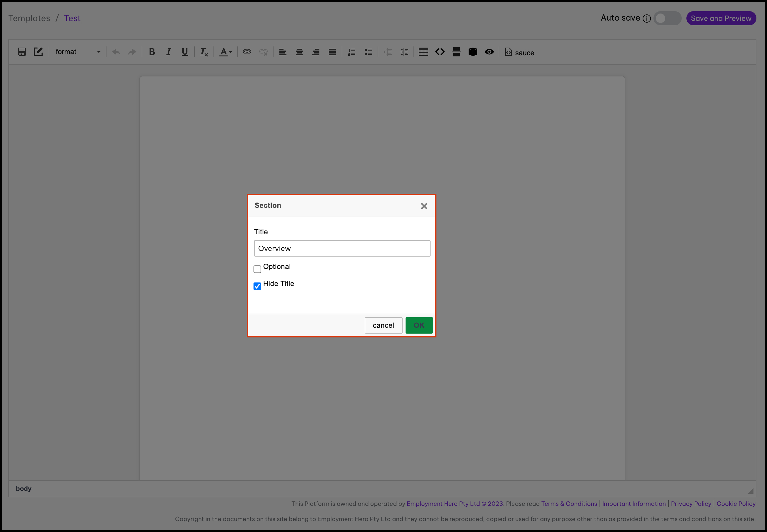Image resolution: width=767 pixels, height=532 pixels.
Task: Click the Title input field
Action: tap(342, 248)
